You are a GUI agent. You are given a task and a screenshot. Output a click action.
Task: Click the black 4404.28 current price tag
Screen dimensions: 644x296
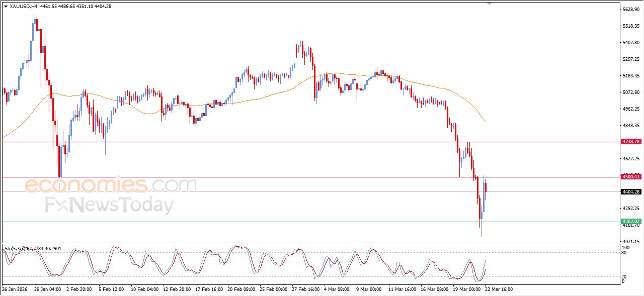[631, 192]
